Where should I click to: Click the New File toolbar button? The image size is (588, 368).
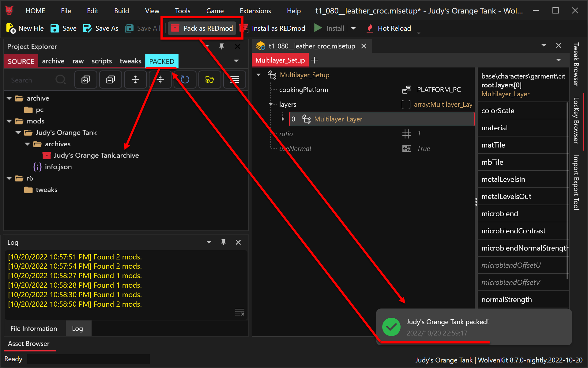(25, 28)
